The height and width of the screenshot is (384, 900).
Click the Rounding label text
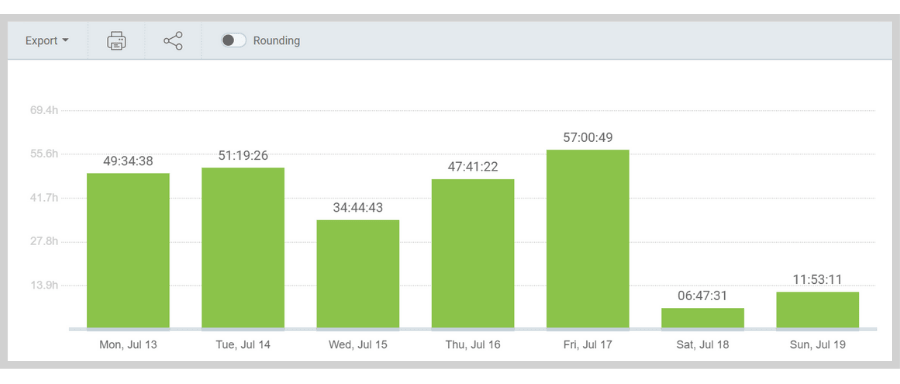point(277,41)
